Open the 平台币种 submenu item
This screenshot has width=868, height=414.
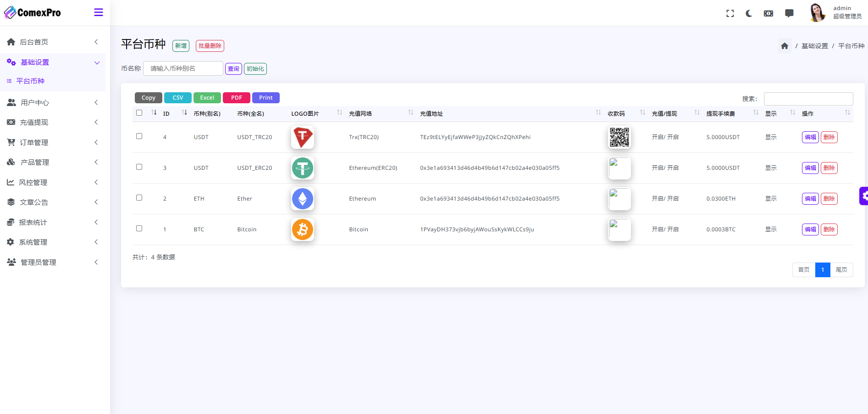click(30, 81)
